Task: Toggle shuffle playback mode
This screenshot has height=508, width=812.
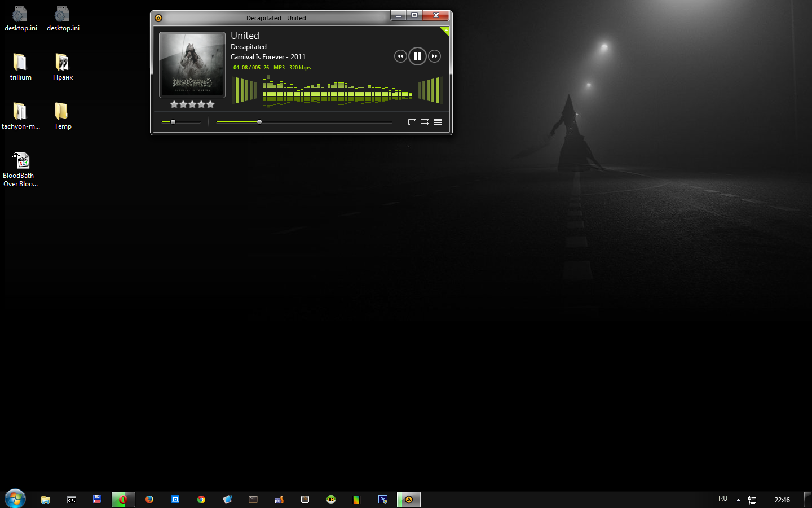Action: [425, 122]
